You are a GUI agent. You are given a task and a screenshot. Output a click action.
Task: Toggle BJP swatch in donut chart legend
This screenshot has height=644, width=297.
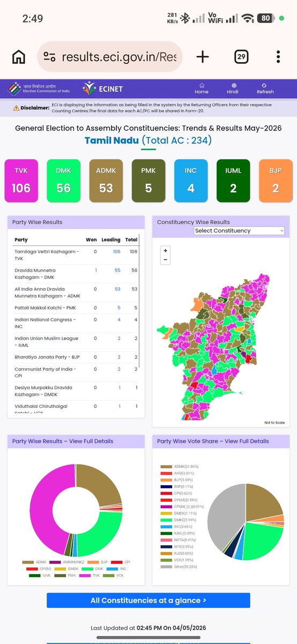(x=93, y=562)
